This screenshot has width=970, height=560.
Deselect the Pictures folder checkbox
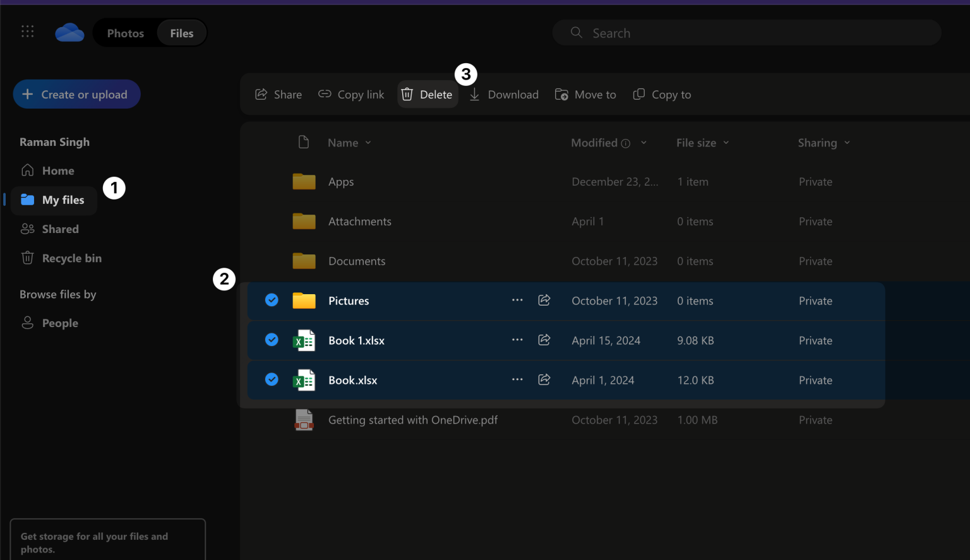pos(272,301)
